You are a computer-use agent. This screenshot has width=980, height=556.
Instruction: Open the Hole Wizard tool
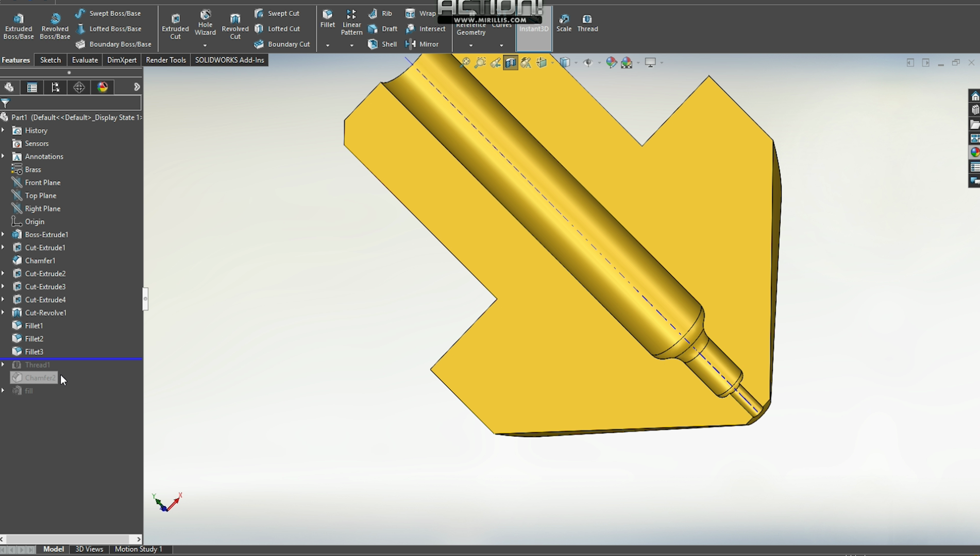point(205,23)
